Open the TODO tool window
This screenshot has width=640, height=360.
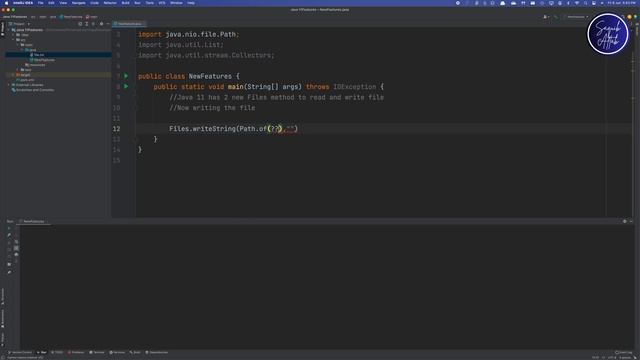click(57, 352)
